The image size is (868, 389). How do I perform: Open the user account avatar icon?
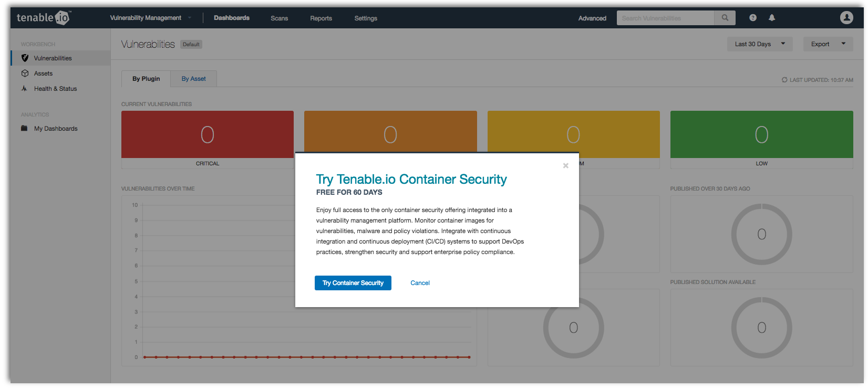(x=846, y=18)
